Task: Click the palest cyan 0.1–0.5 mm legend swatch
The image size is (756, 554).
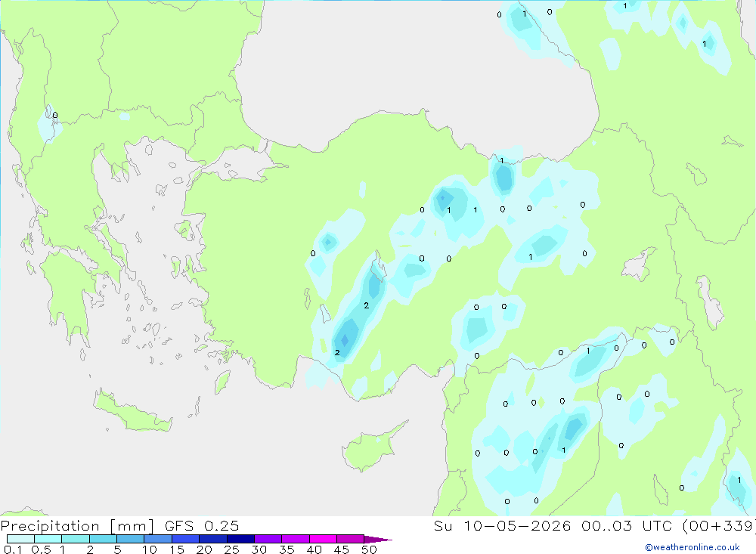Action: click(x=20, y=539)
